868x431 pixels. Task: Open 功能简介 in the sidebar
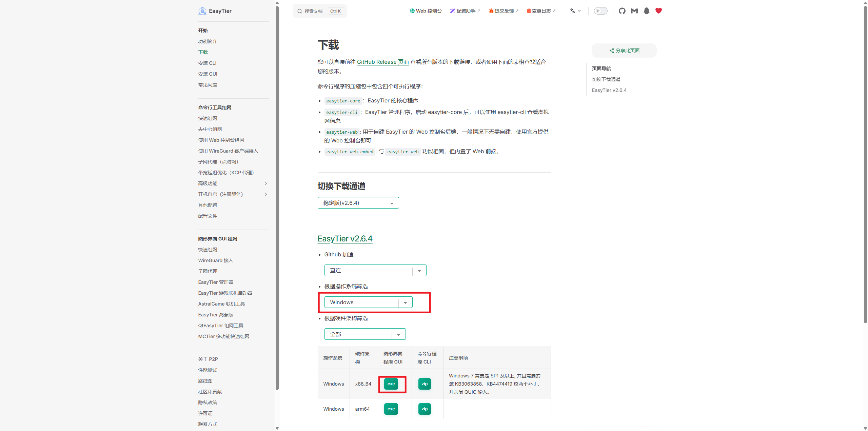click(x=208, y=41)
